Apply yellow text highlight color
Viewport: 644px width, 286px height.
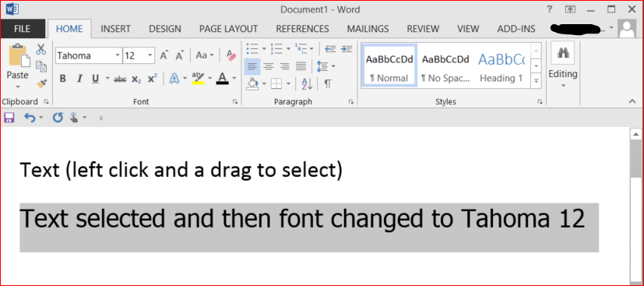pyautogui.click(x=198, y=79)
